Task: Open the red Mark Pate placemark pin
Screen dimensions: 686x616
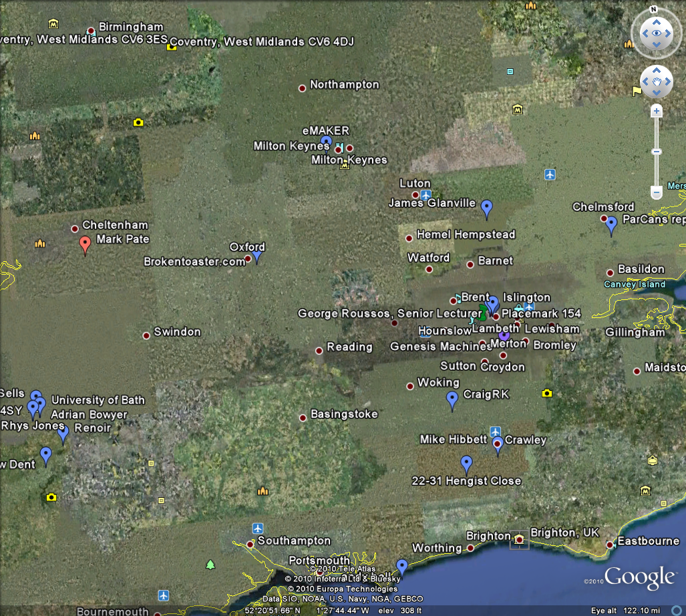Action: [x=85, y=245]
